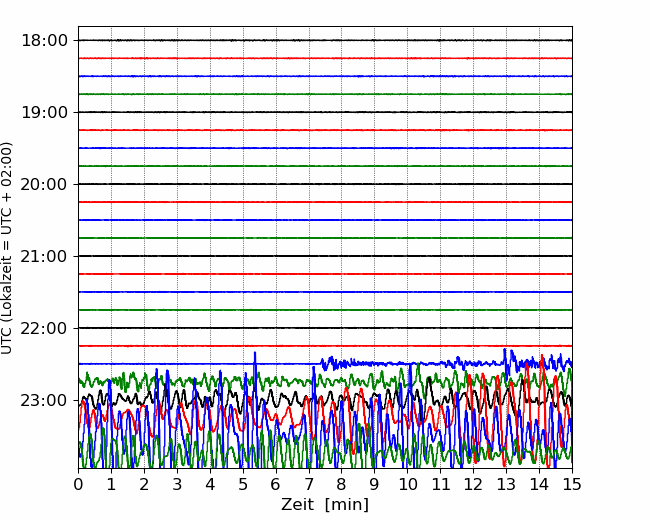650x520 pixels.
Task: Click the 0 minute tick label
Action: coord(78,484)
